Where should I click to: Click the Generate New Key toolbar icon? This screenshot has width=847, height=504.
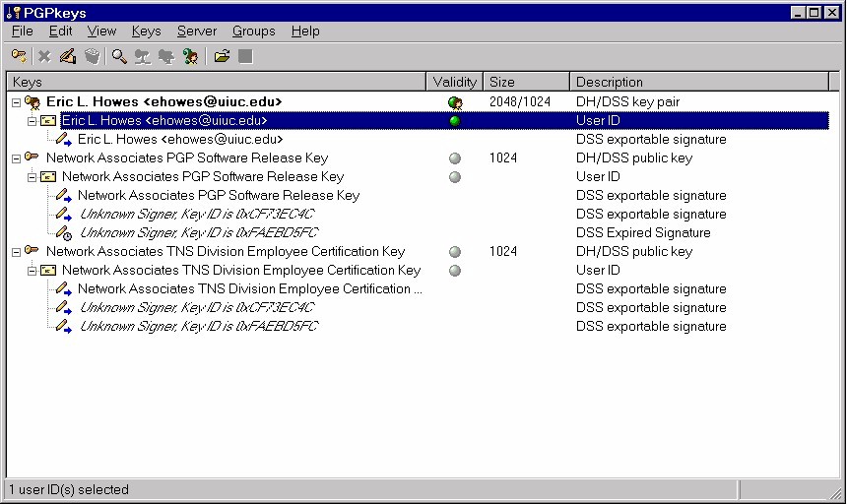pyautogui.click(x=19, y=56)
